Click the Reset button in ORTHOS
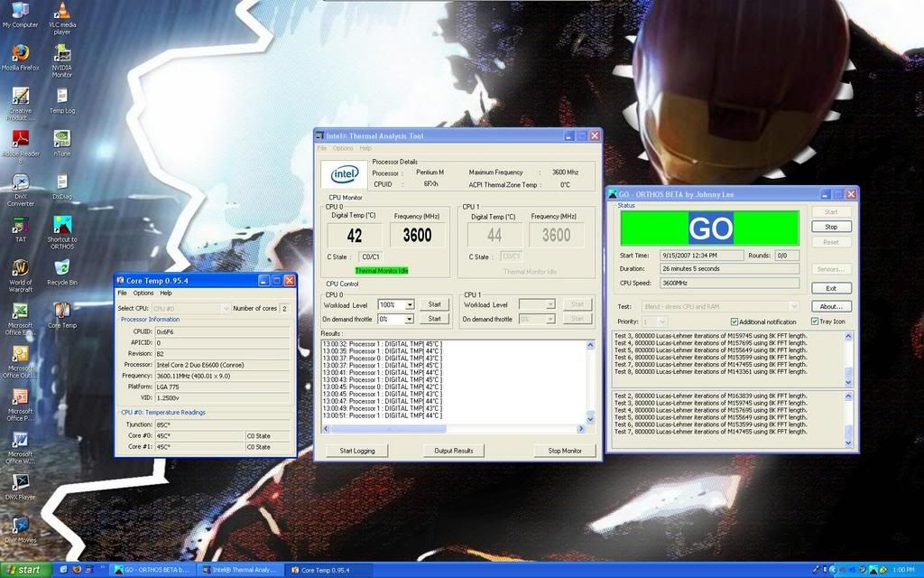This screenshot has width=924, height=578. [831, 242]
